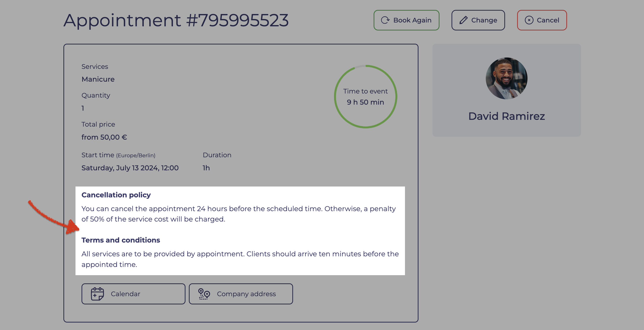Click the Appointment #795995523 heading
The height and width of the screenshot is (330, 644).
point(176,20)
